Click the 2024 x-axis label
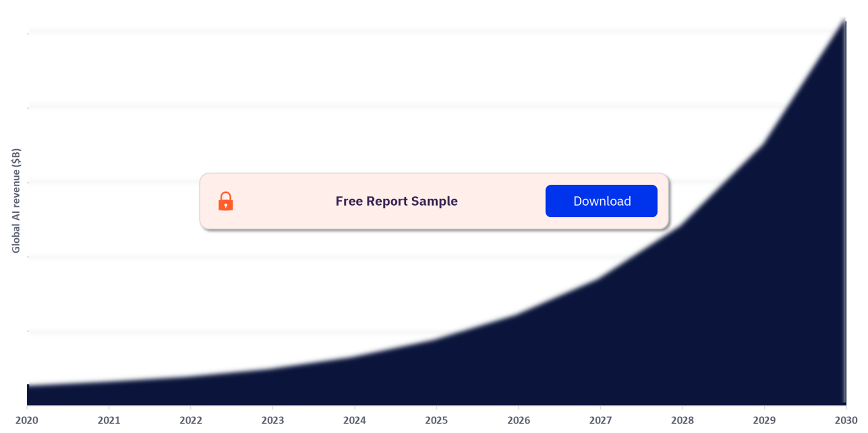 [354, 420]
